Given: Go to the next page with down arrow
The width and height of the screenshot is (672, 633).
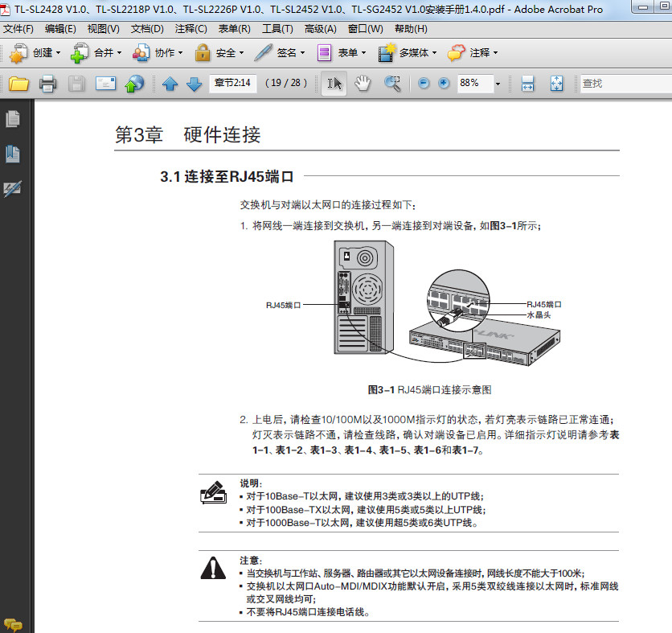Looking at the screenshot, I should click(x=194, y=83).
